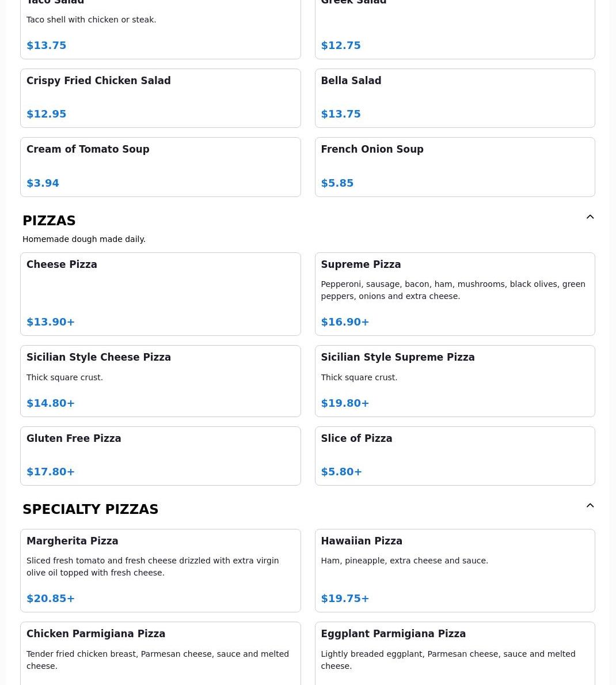This screenshot has height=685, width=616.
Task: Pick the Margherita Pizza card
Action: pos(160,570)
